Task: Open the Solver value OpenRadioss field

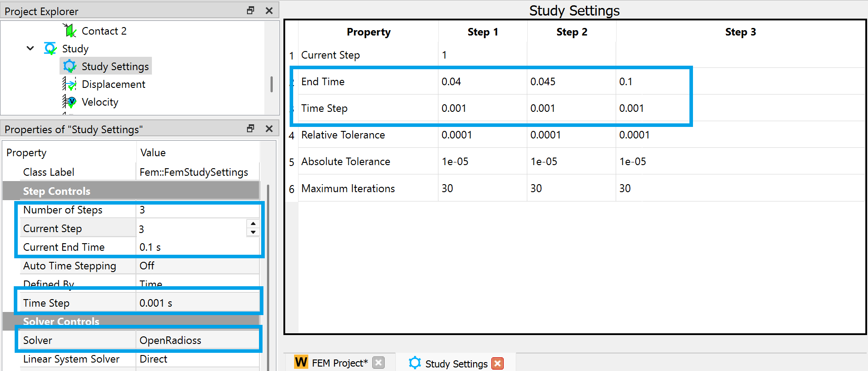Action: tap(197, 340)
